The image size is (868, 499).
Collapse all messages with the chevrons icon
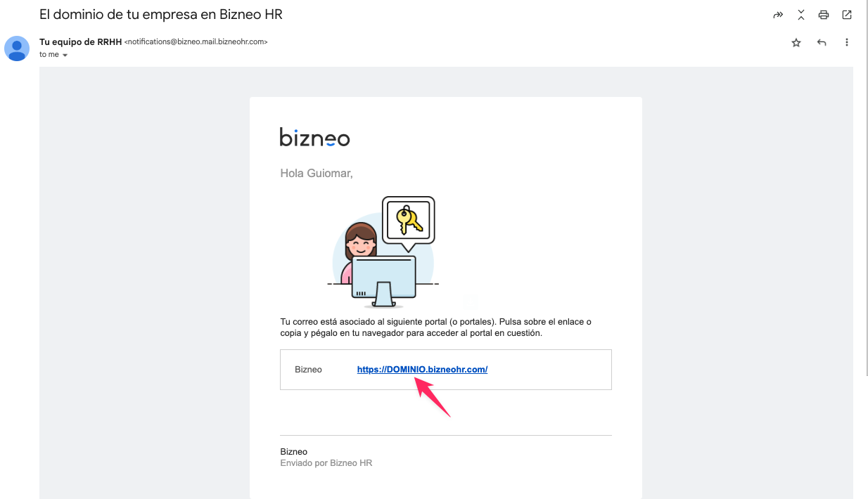[x=800, y=15]
